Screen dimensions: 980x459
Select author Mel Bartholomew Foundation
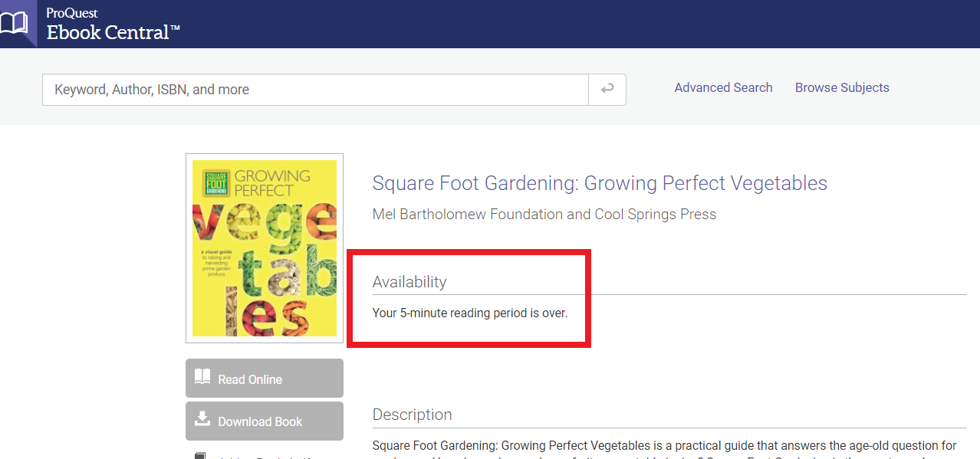click(x=467, y=215)
